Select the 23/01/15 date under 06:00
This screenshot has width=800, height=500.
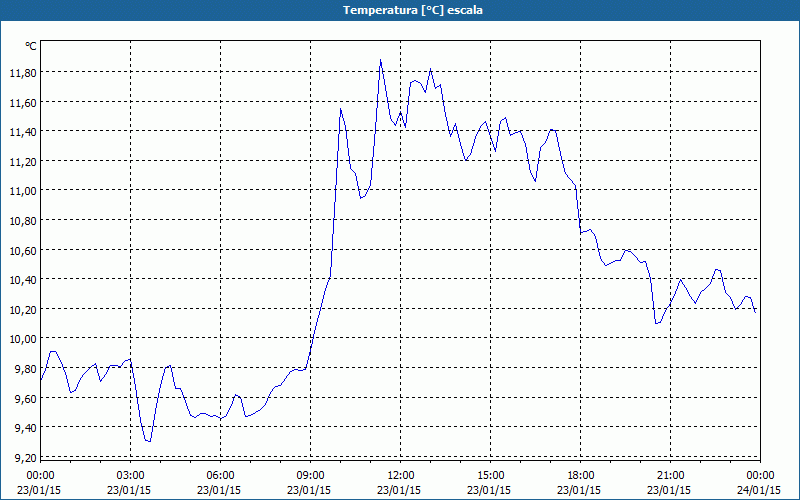click(219, 490)
